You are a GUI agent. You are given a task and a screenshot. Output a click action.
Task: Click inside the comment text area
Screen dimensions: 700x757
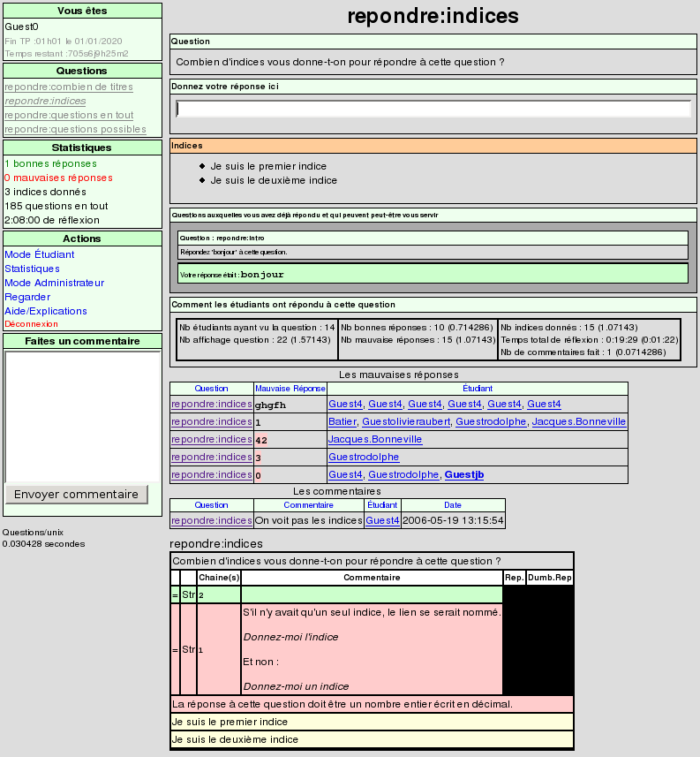tap(82, 415)
